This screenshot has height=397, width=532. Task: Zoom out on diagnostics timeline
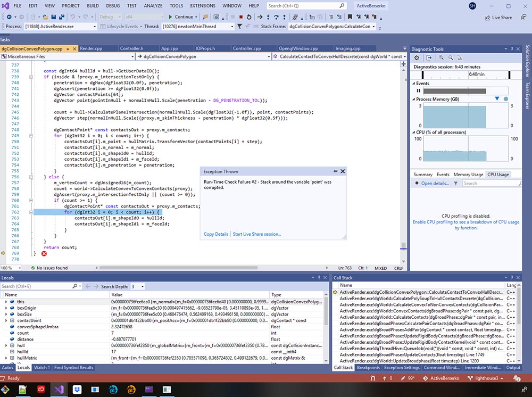coord(452,57)
